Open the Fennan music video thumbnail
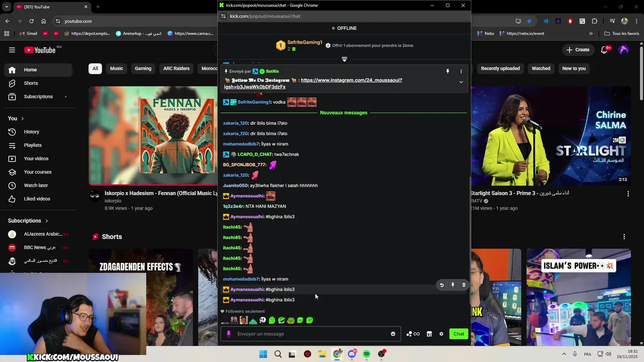This screenshot has height=362, width=644. [153, 136]
